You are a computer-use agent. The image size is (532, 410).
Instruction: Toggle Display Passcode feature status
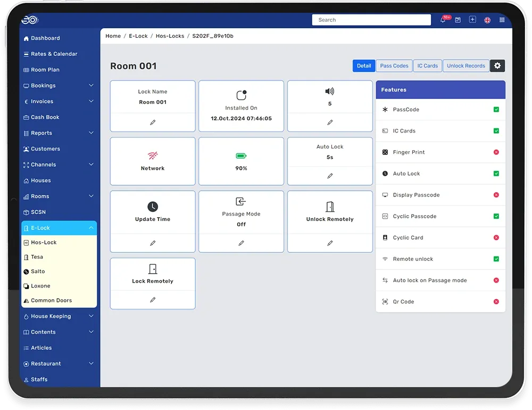tap(496, 195)
